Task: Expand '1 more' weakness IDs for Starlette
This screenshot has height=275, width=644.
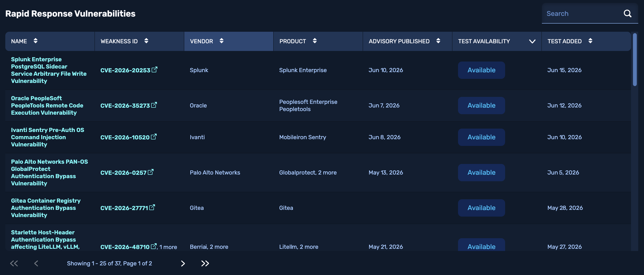Action: (168, 247)
